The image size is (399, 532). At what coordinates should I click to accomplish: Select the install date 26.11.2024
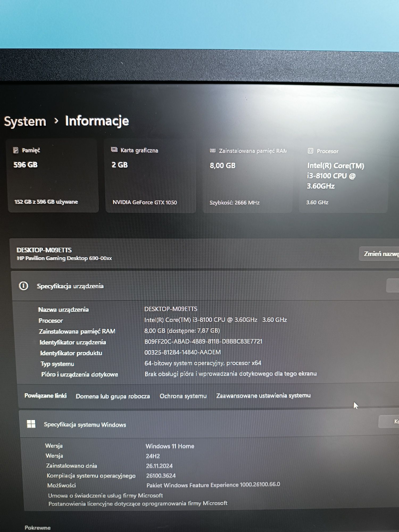[159, 466]
